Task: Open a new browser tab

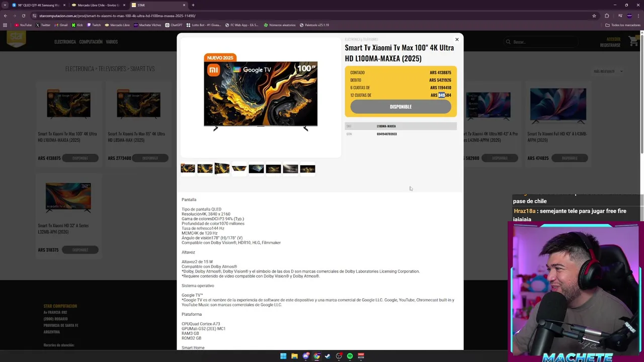Action: coord(193,5)
